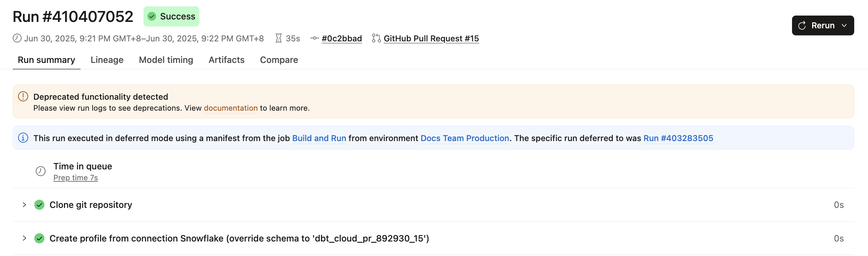Click the circular refresh icon inside Rerun button
This screenshot has width=868, height=256.
[802, 25]
